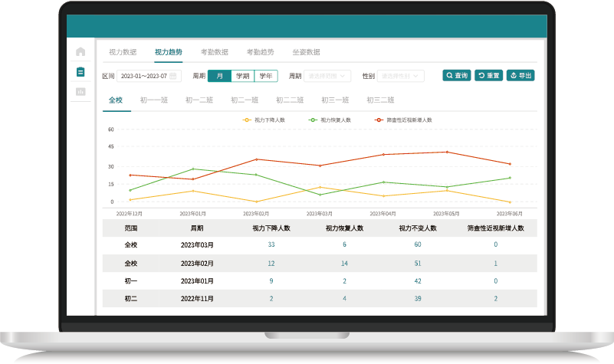The image size is (614, 364).
Task: Open the home page from the sidebar
Action: coord(80,51)
